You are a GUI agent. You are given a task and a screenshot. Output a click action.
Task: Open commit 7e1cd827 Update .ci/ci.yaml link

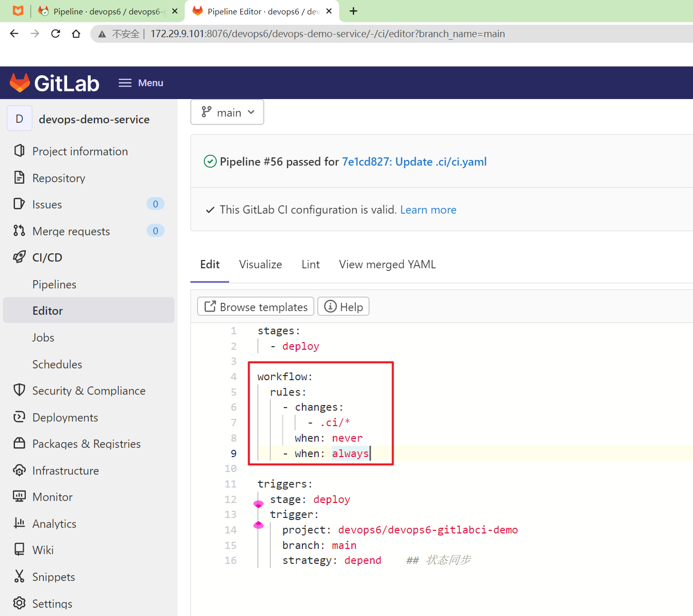coord(414,161)
